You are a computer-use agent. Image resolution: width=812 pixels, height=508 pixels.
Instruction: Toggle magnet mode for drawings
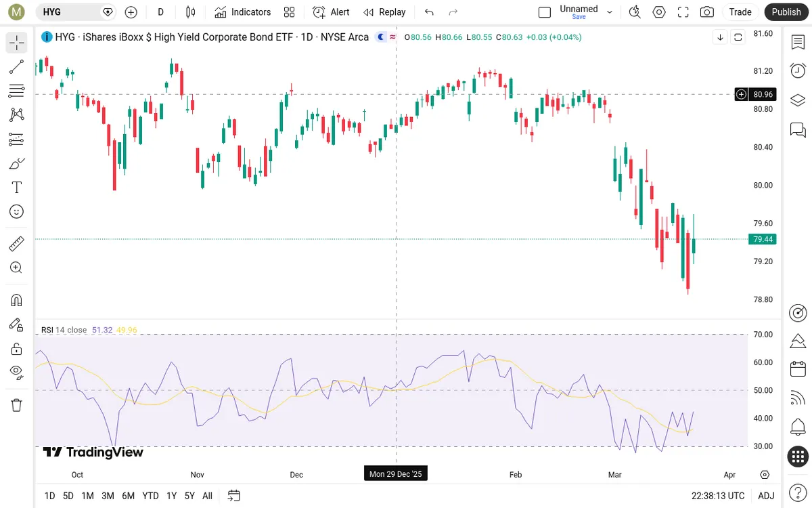point(17,300)
